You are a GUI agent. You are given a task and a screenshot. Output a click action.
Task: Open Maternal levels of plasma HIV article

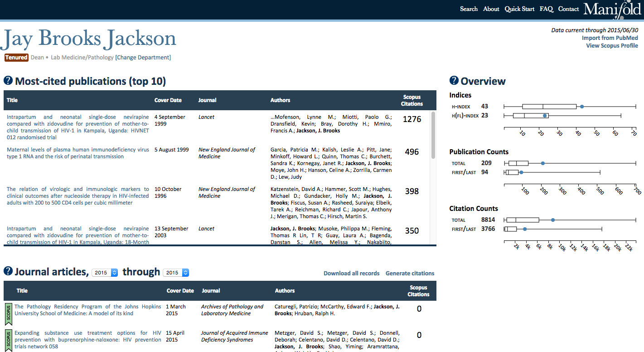78,153
